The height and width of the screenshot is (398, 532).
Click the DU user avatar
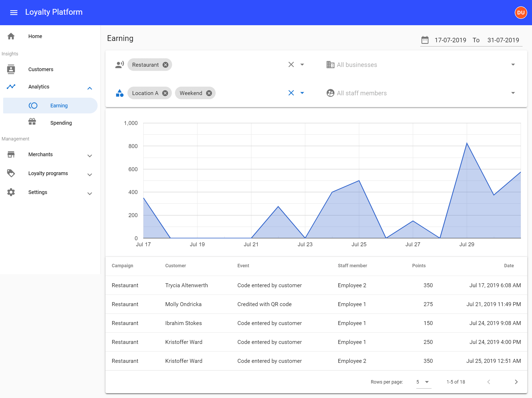coord(521,12)
